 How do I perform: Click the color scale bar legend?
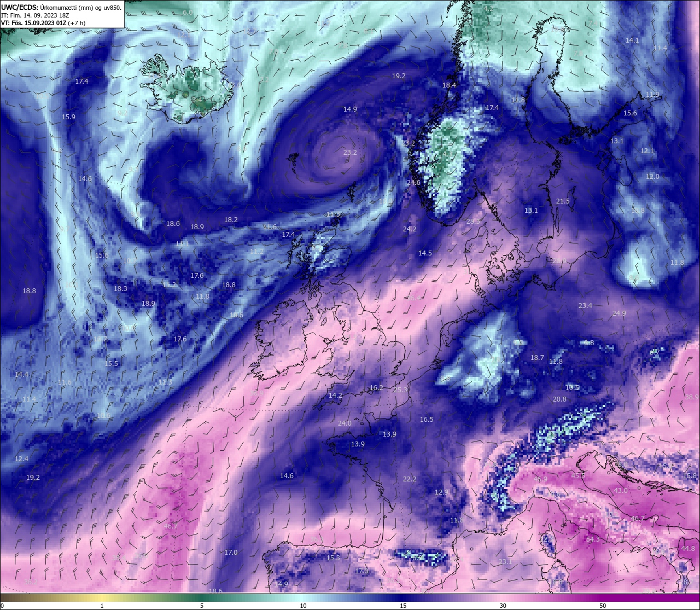[x=350, y=597]
